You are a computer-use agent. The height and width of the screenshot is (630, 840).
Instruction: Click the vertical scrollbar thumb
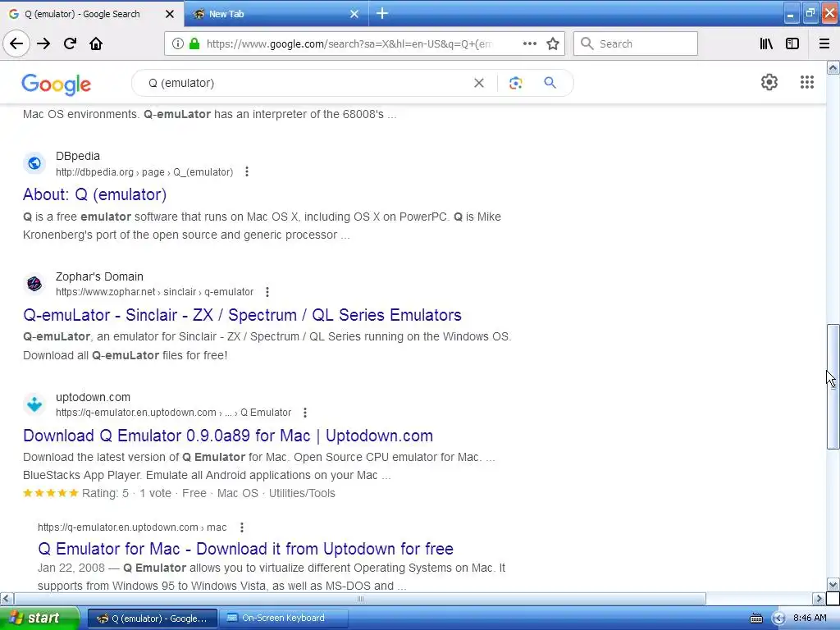coord(833,386)
